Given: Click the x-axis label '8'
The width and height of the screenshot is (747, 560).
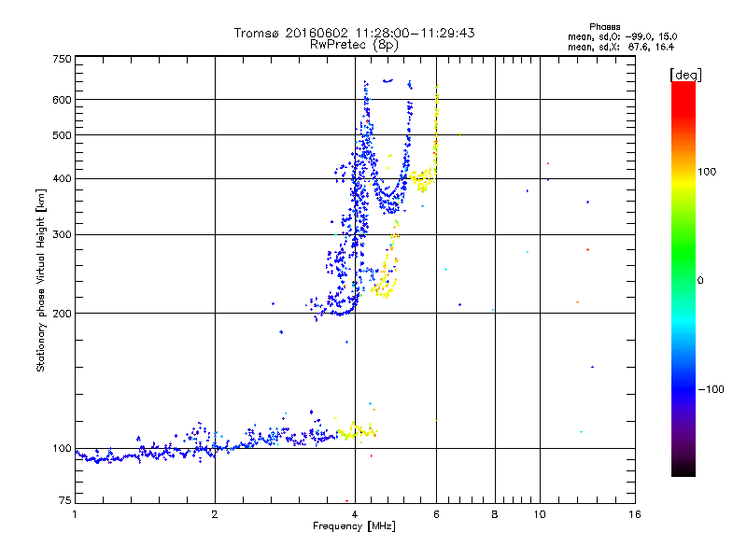Looking at the screenshot, I should 495,514.
